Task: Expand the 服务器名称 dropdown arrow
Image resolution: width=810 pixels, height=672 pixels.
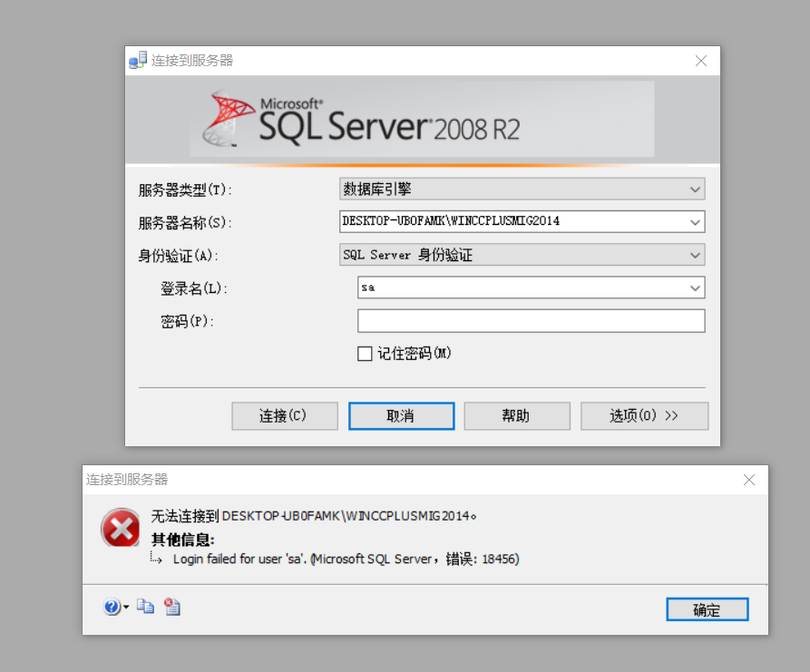Action: pyautogui.click(x=695, y=222)
